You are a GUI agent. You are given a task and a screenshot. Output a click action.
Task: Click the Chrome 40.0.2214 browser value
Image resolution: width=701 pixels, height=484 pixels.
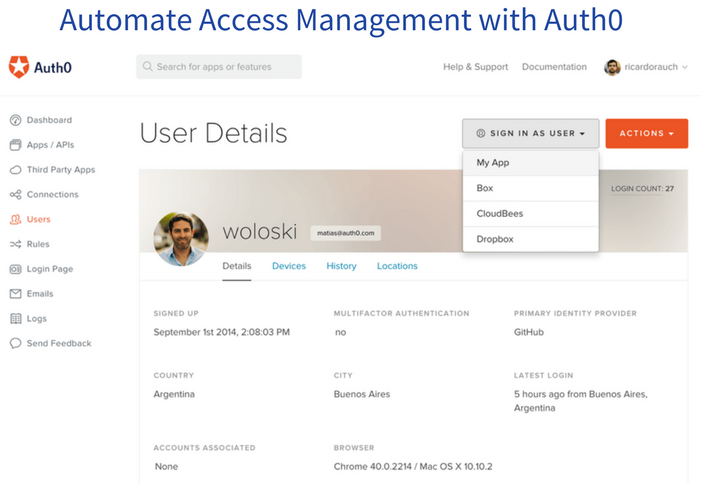413,467
